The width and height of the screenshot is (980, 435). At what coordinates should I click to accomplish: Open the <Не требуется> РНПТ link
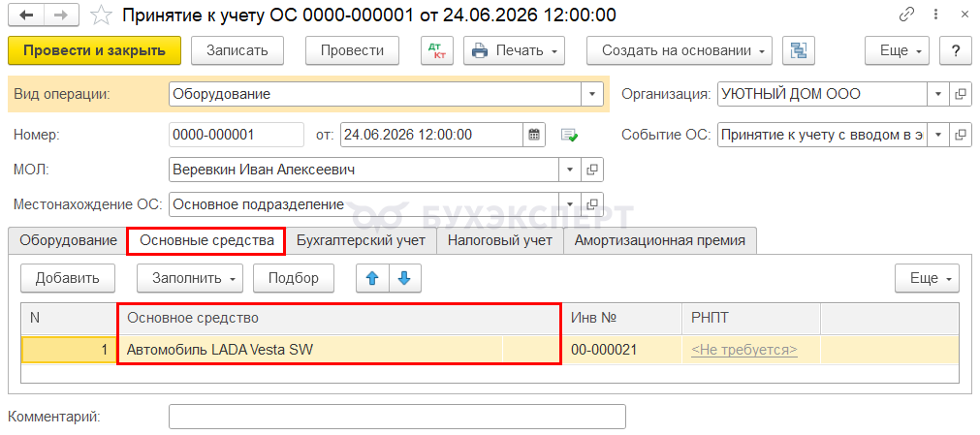744,350
